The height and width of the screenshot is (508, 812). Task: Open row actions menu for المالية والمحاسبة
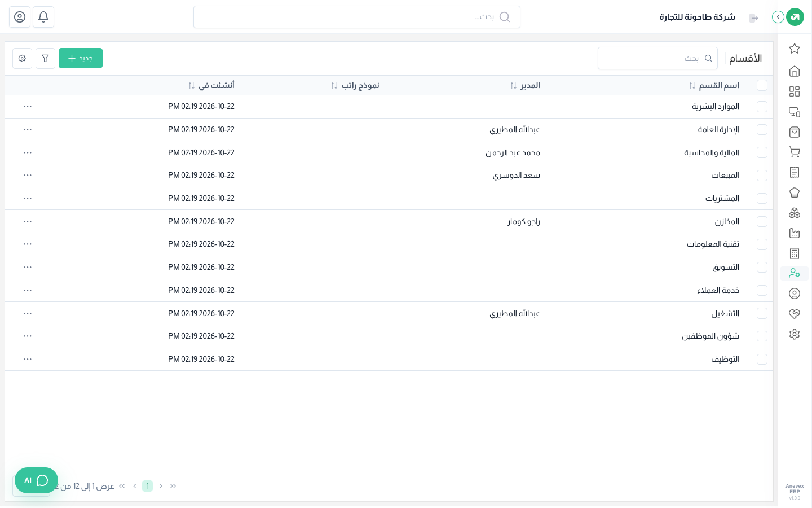click(28, 152)
